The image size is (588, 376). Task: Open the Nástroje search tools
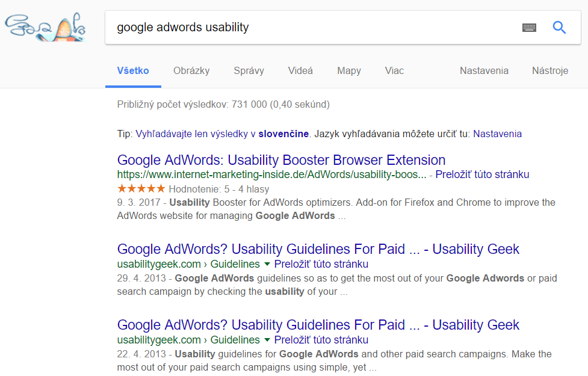click(x=549, y=70)
